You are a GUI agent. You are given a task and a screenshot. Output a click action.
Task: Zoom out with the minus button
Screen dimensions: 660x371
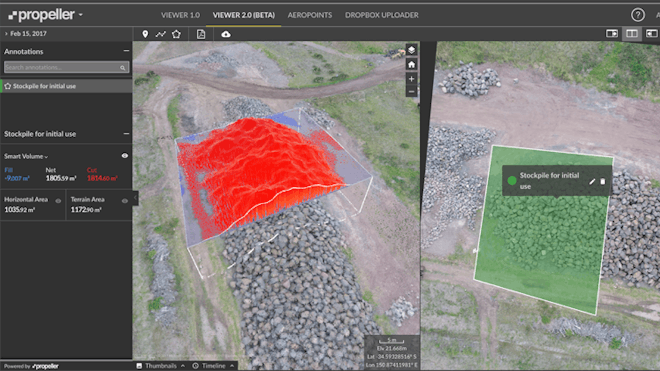412,91
